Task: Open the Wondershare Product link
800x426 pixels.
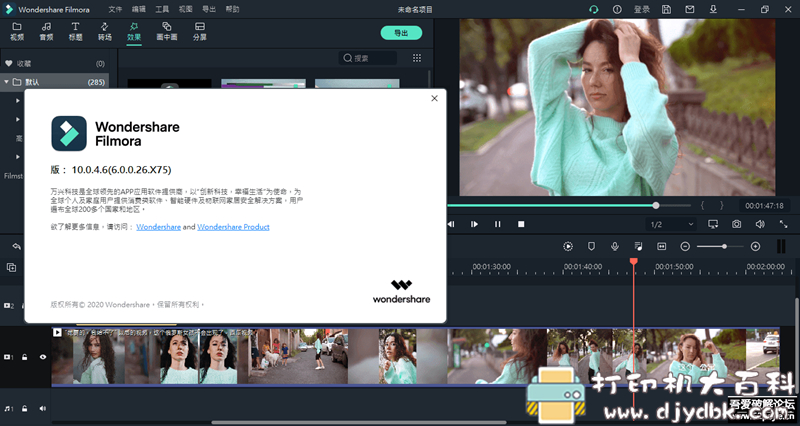Action: pyautogui.click(x=233, y=227)
